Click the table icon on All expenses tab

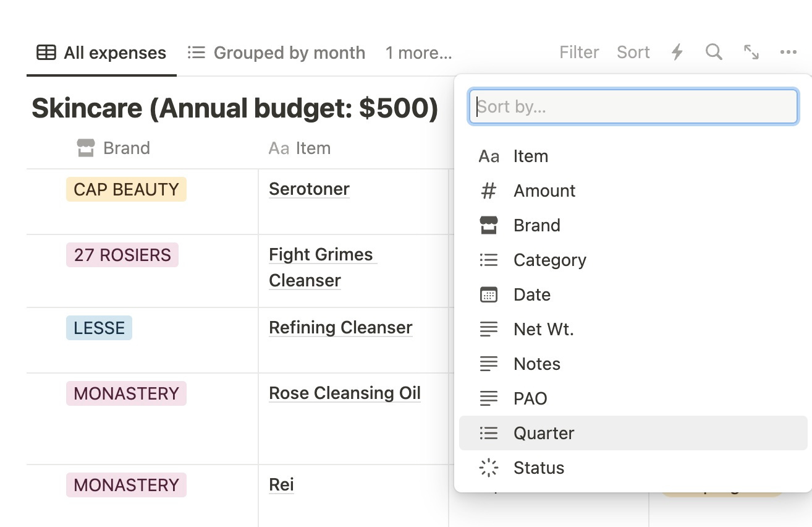46,53
